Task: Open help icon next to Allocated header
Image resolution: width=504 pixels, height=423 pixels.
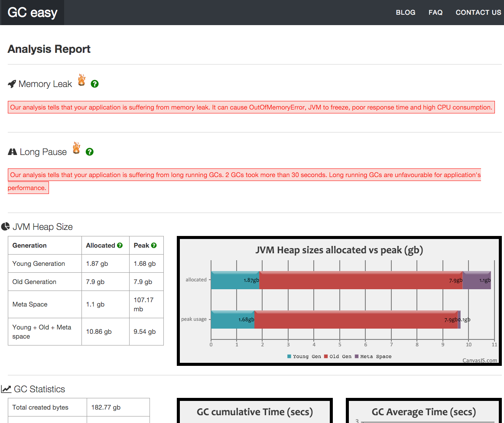Action: [120, 245]
